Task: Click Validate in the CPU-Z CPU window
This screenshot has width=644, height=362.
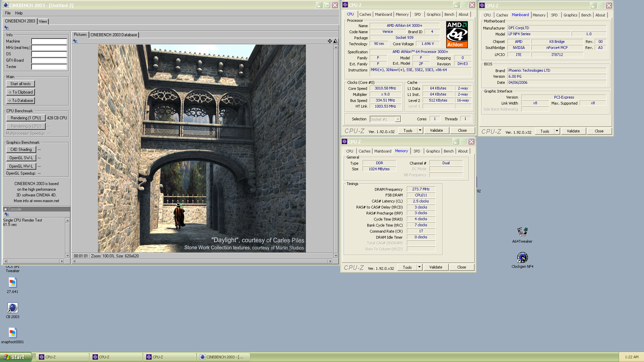Action: (x=436, y=130)
